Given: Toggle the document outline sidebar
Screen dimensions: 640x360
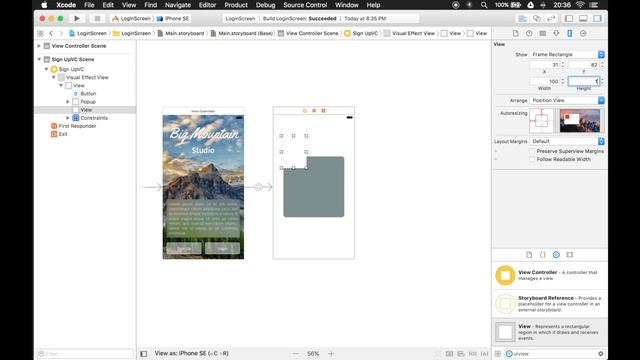Looking at the screenshot, I should click(144, 353).
